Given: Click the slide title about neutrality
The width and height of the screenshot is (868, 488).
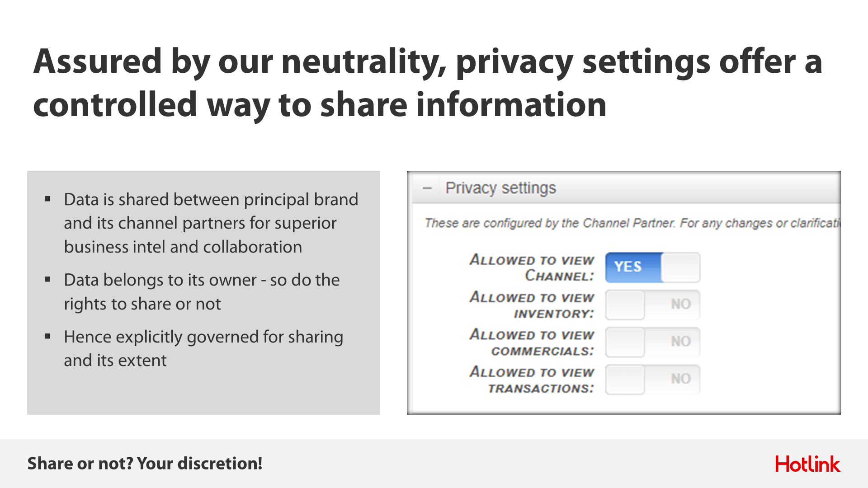Looking at the screenshot, I should (x=427, y=83).
